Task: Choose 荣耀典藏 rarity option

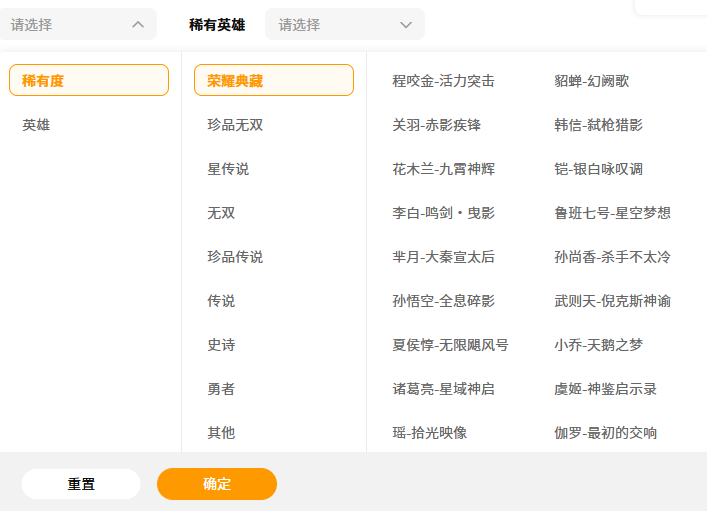Action: 273,81
